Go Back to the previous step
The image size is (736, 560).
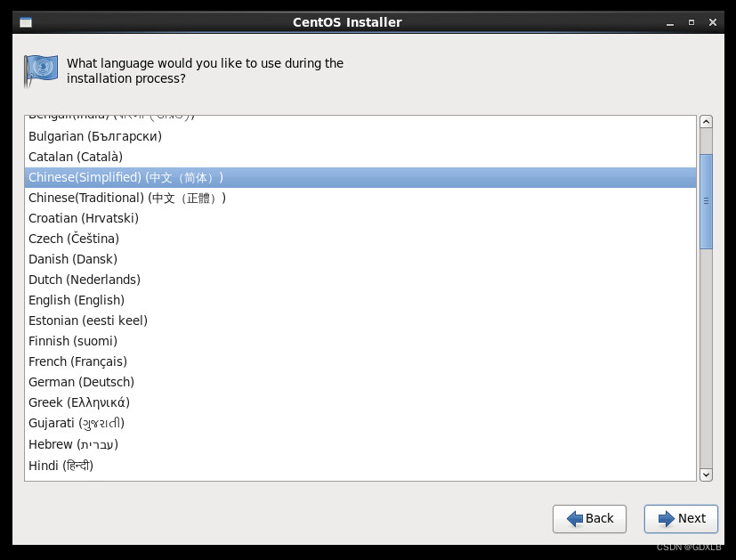(589, 518)
